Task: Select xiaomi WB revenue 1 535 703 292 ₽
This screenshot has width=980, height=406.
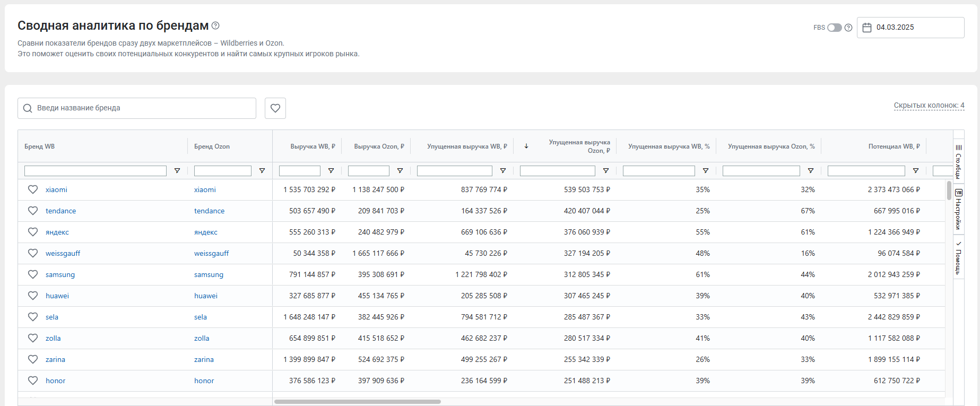Action: coord(309,189)
